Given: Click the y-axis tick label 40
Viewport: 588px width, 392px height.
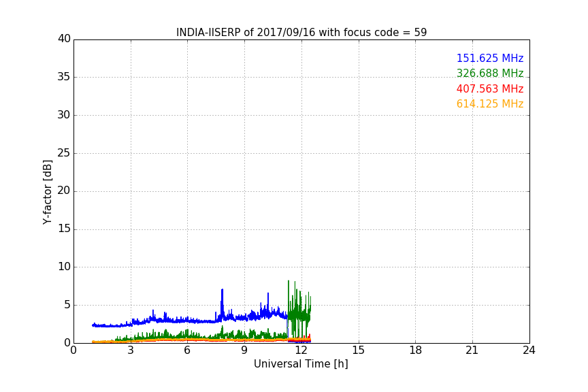Looking at the screenshot, I should tap(64, 39).
